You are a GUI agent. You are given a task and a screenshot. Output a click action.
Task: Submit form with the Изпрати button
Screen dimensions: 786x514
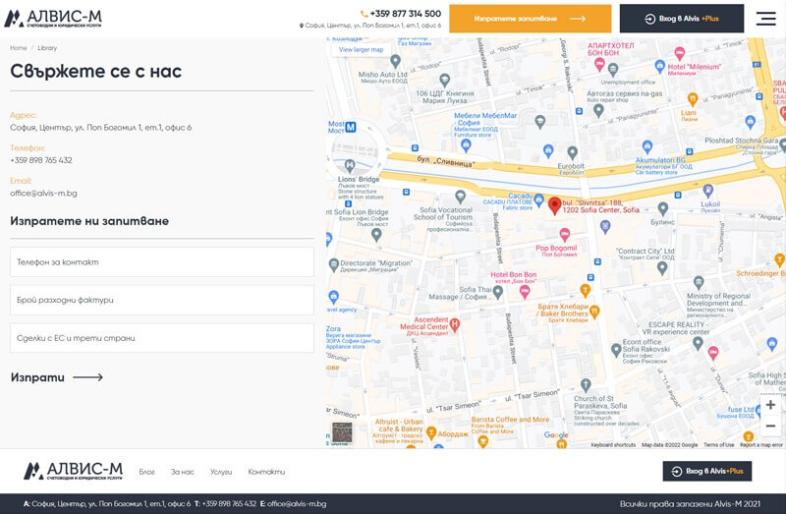(57, 377)
